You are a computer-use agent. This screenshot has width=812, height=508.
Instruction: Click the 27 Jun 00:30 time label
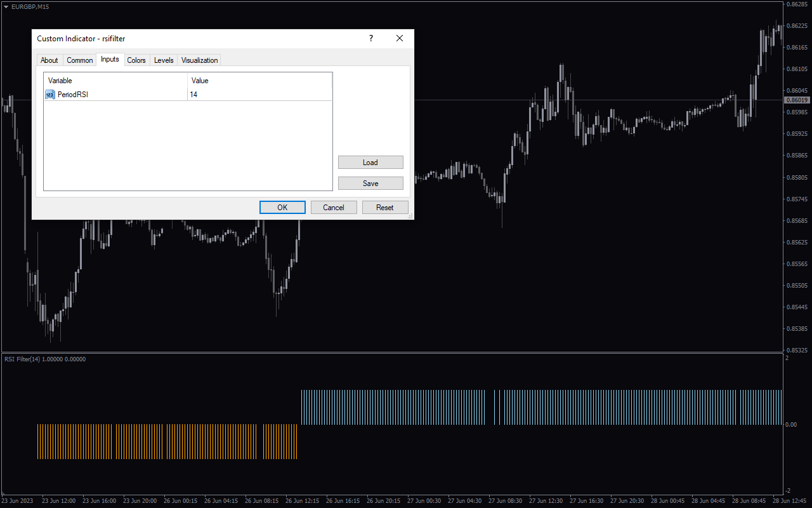coord(424,501)
